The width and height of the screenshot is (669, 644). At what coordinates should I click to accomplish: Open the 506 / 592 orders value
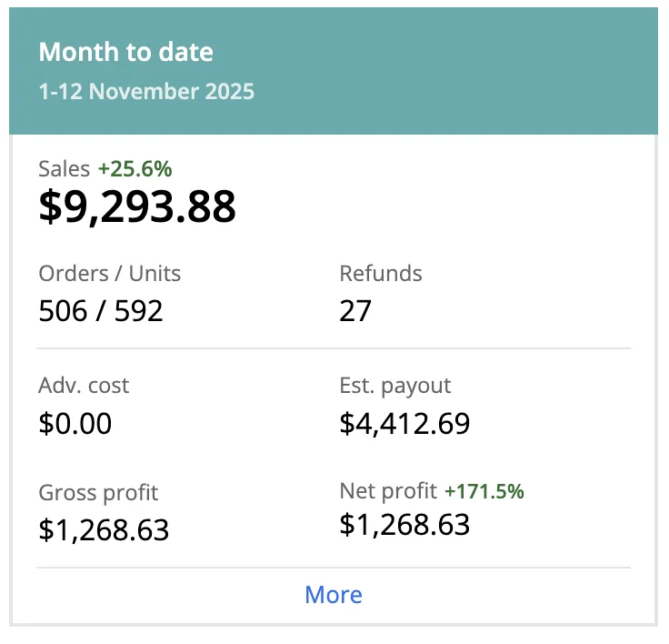[x=101, y=311]
